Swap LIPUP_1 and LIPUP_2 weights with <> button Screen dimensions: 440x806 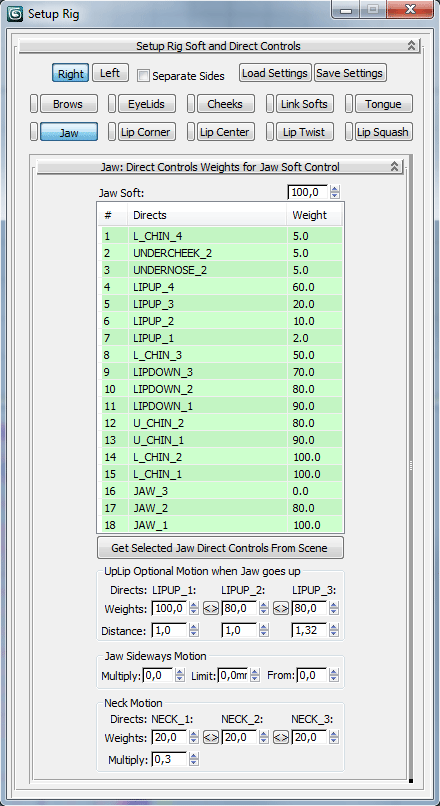pyautogui.click(x=211, y=609)
